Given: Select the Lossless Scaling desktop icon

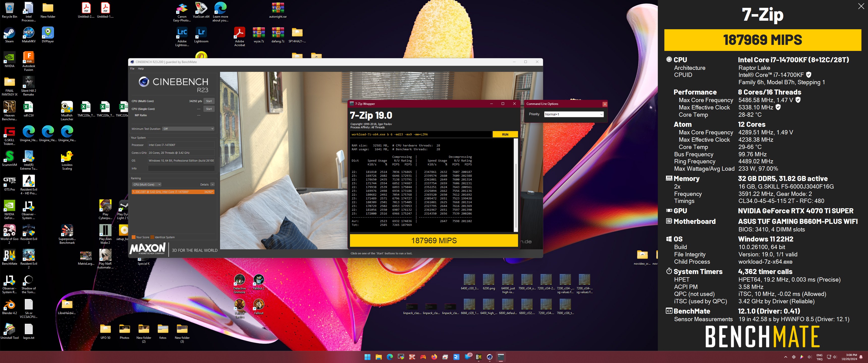Looking at the screenshot, I should [x=67, y=161].
